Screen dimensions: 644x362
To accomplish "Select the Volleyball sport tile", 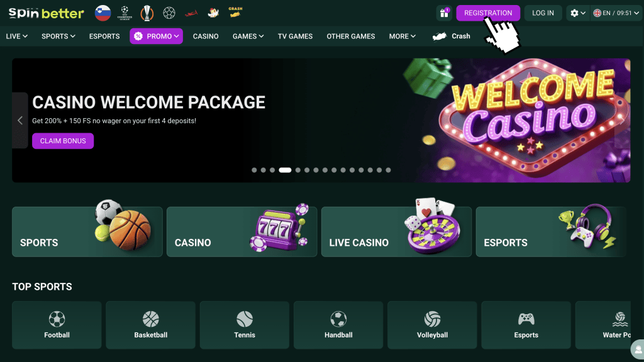I will tap(432, 325).
